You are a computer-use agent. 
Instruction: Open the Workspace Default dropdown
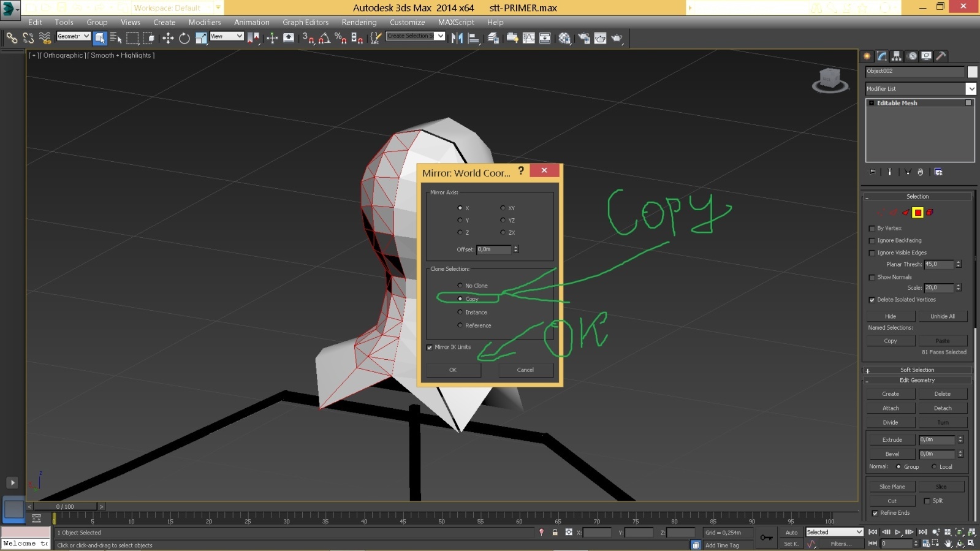pos(177,8)
